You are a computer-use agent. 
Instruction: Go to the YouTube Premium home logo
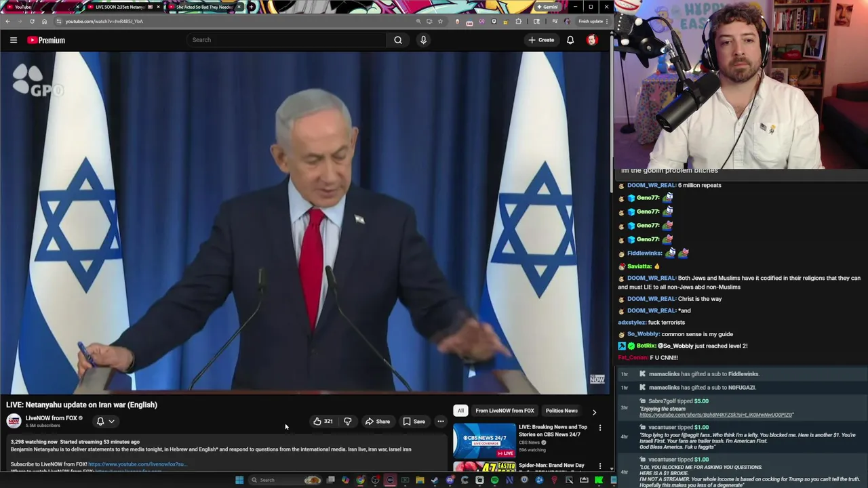46,40
